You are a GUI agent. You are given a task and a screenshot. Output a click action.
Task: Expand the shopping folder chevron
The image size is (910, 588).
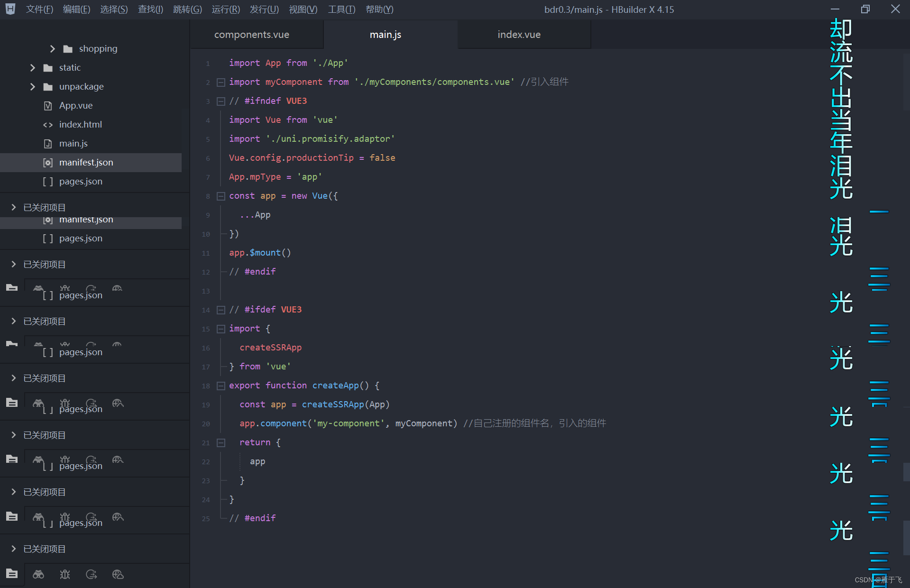point(52,49)
